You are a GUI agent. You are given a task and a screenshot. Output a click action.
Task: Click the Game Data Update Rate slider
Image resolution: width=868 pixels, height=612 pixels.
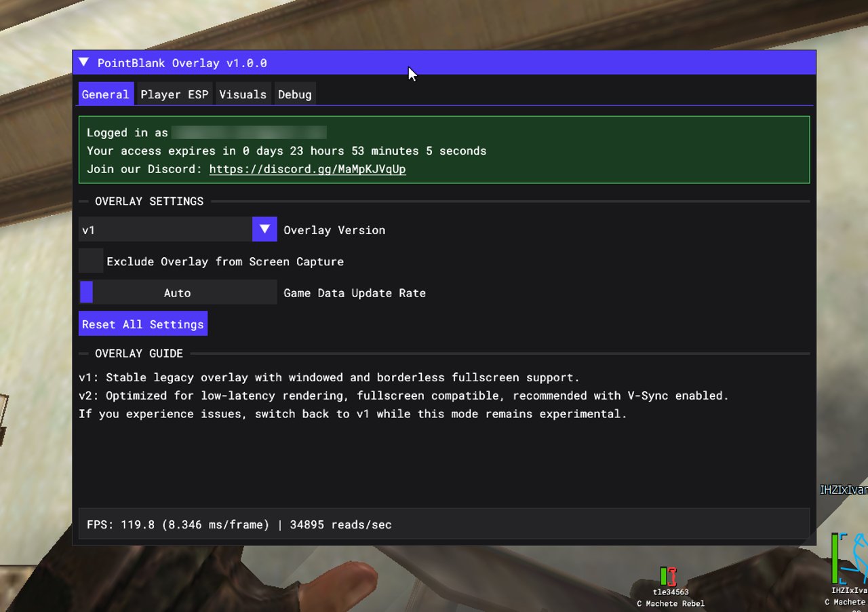(178, 292)
